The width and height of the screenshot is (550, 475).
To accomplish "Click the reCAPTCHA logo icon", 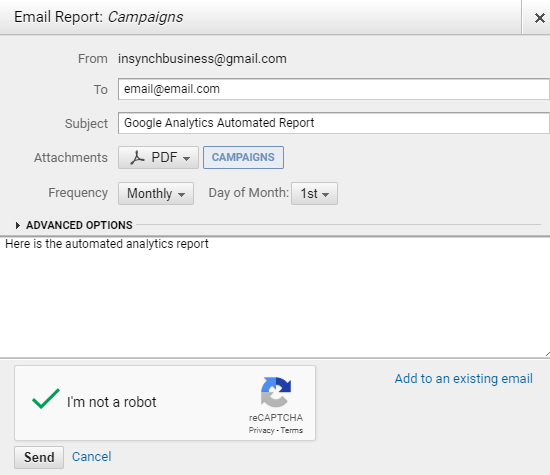I will pos(276,392).
